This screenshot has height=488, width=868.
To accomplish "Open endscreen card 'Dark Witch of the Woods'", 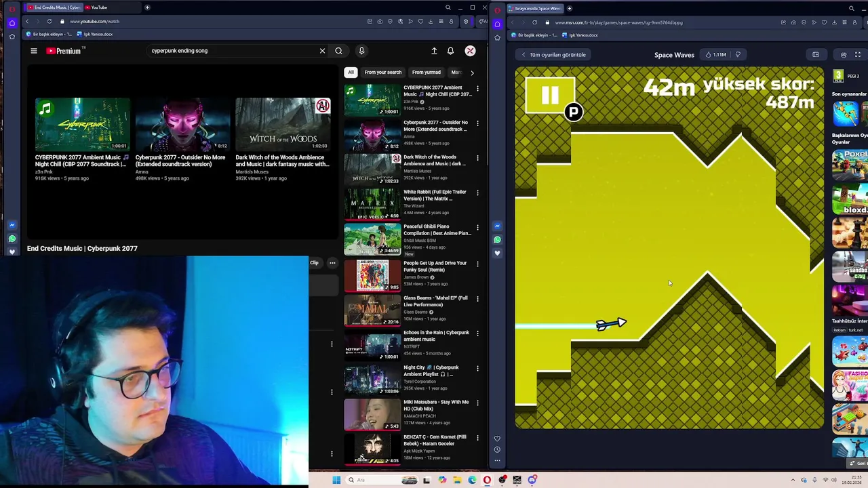I will point(283,141).
